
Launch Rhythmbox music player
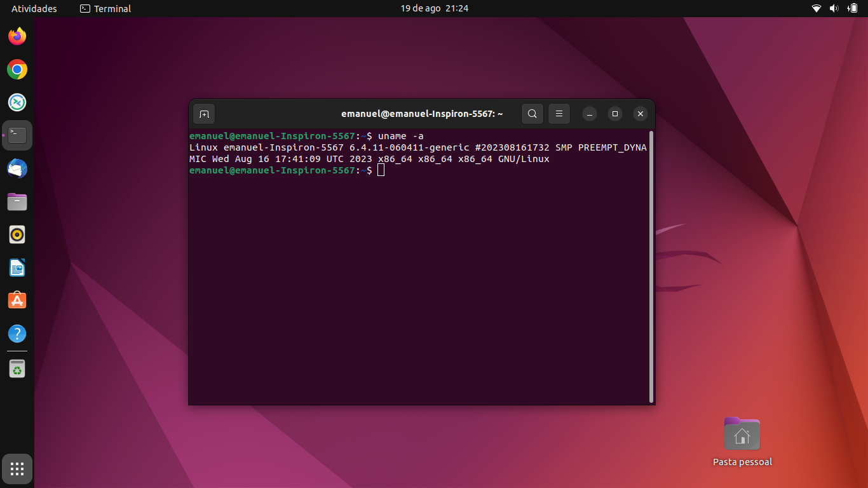pyautogui.click(x=17, y=234)
